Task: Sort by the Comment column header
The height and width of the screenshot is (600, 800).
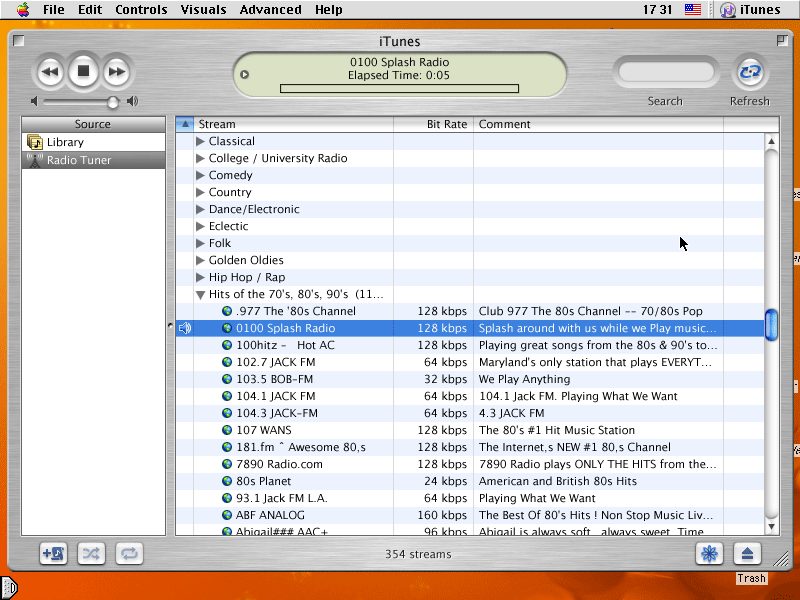Action: [x=598, y=124]
